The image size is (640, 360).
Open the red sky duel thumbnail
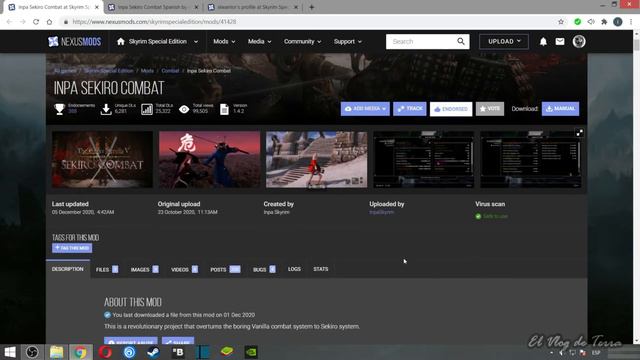pyautogui.click(x=209, y=159)
